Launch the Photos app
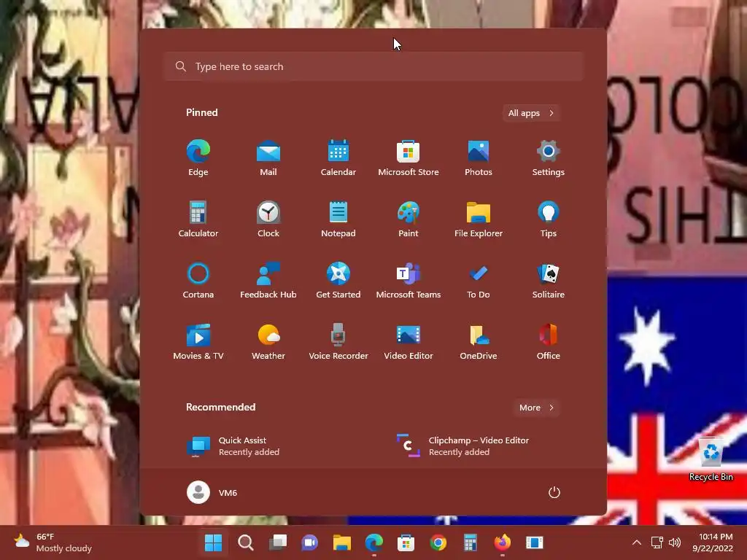 coord(479,158)
